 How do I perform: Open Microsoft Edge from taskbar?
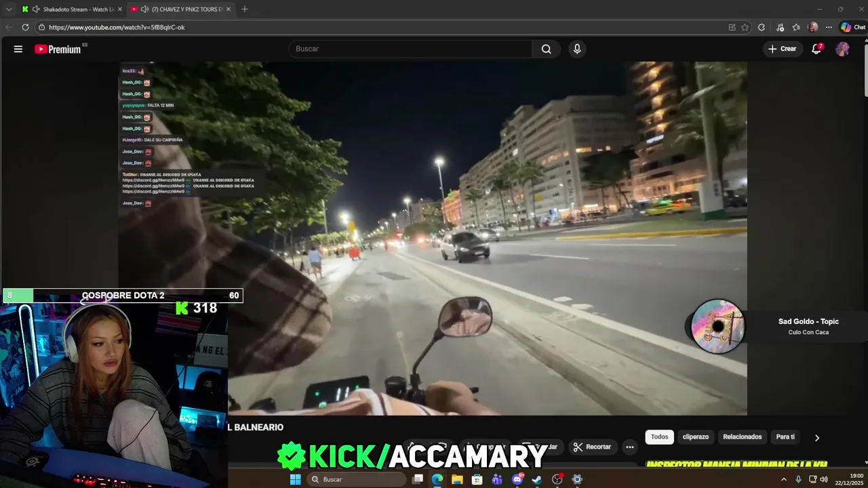point(437,479)
